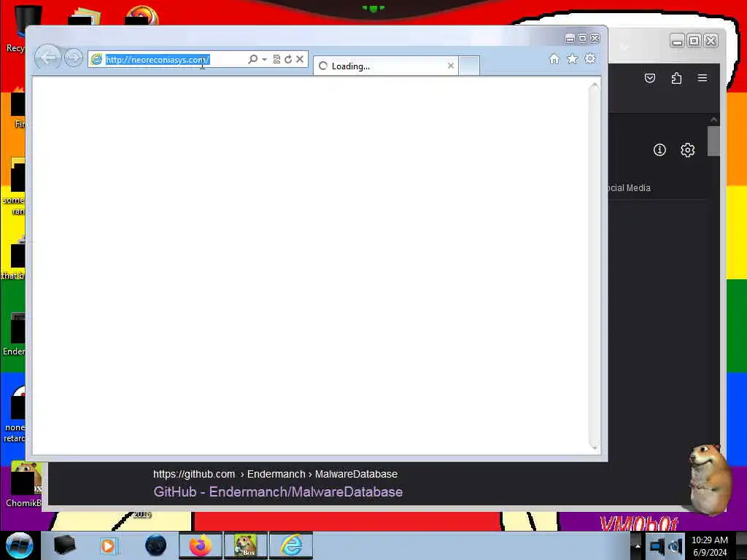Toggle Compatibility View icon in address bar
This screenshot has width=747, height=560.
(x=276, y=59)
